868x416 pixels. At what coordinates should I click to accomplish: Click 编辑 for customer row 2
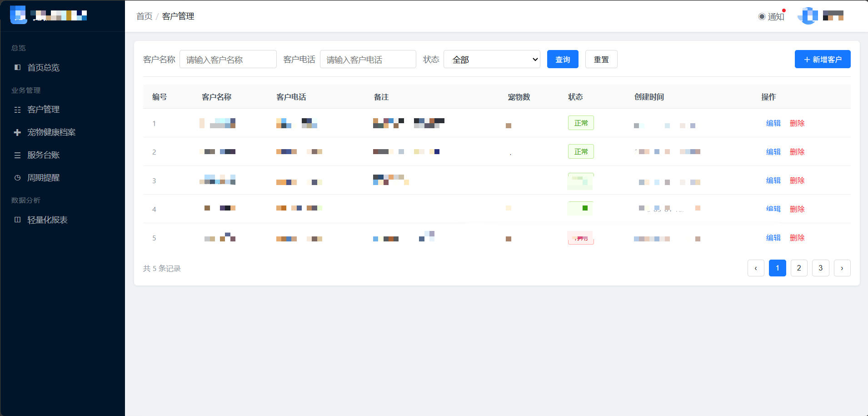[x=773, y=152]
